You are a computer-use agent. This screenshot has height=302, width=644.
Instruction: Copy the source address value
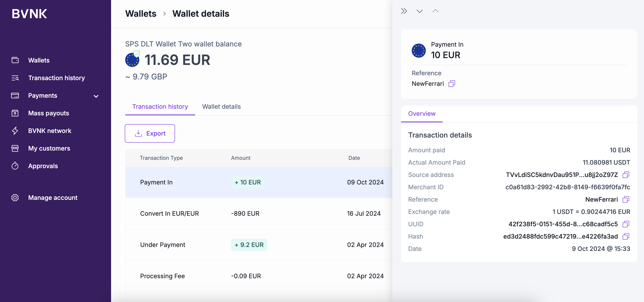(626, 175)
